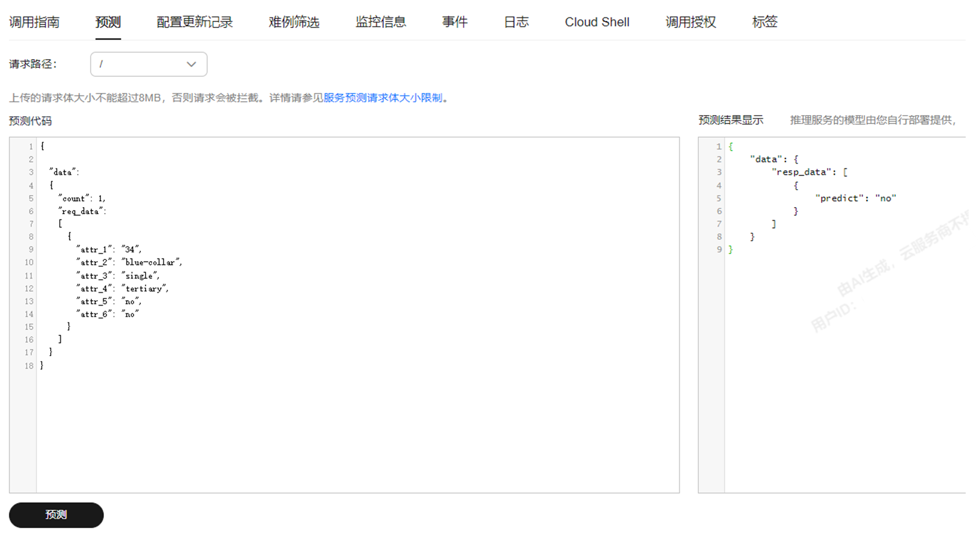
Task: Open the Cloud Shell tab
Action: [597, 22]
